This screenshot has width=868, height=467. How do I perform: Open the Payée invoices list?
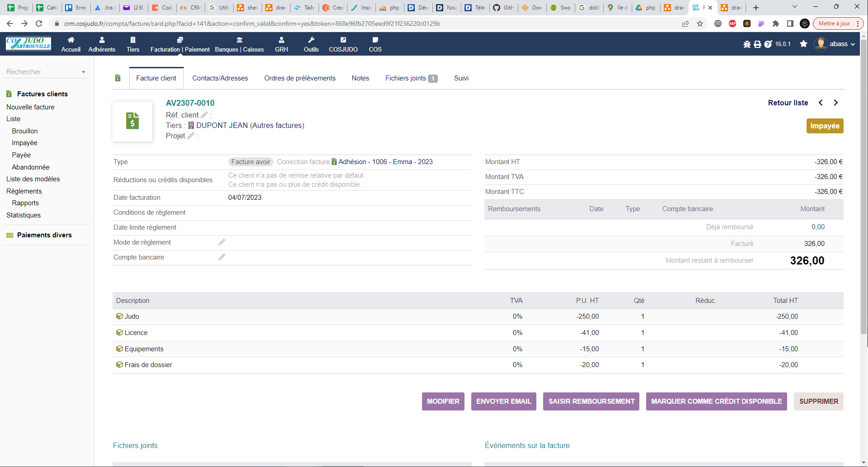click(21, 155)
